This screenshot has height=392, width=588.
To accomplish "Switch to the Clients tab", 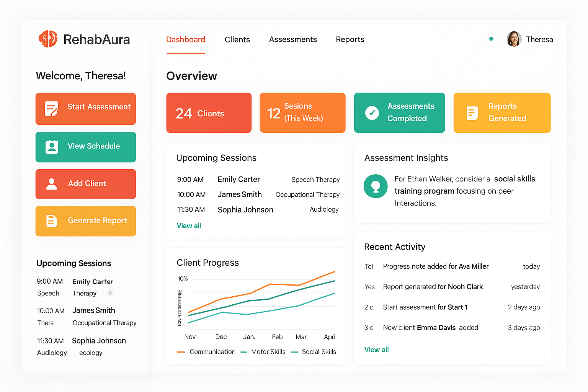I will 237,39.
